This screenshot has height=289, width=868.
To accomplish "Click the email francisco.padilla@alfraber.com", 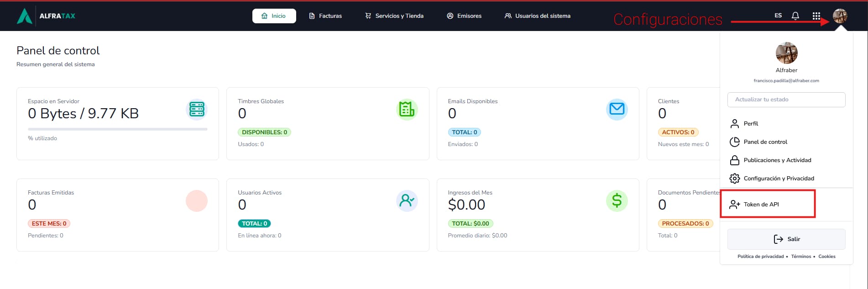I will 786,81.
